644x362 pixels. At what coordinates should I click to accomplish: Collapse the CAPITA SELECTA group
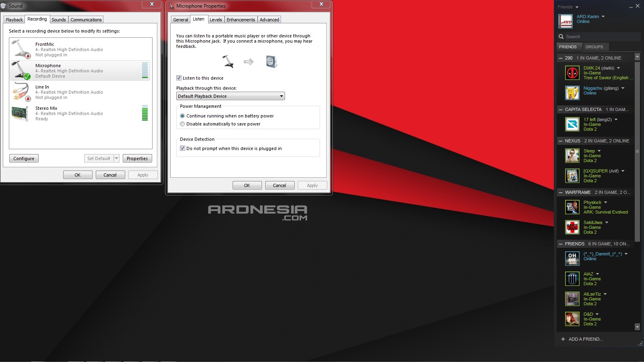click(x=561, y=109)
